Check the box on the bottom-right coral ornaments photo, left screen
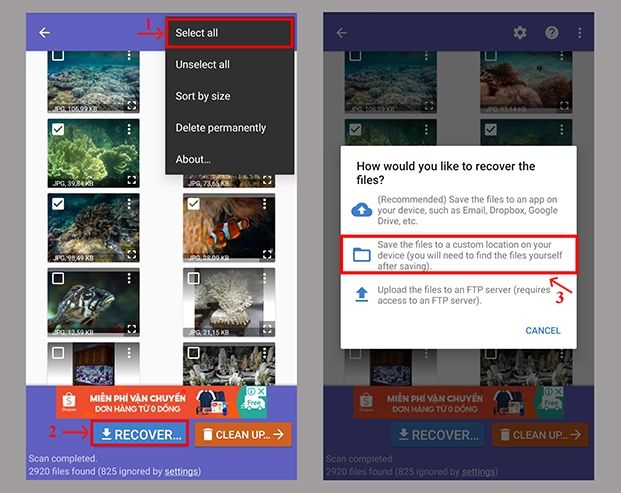Image resolution: width=621 pixels, height=493 pixels. pyautogui.click(x=193, y=352)
